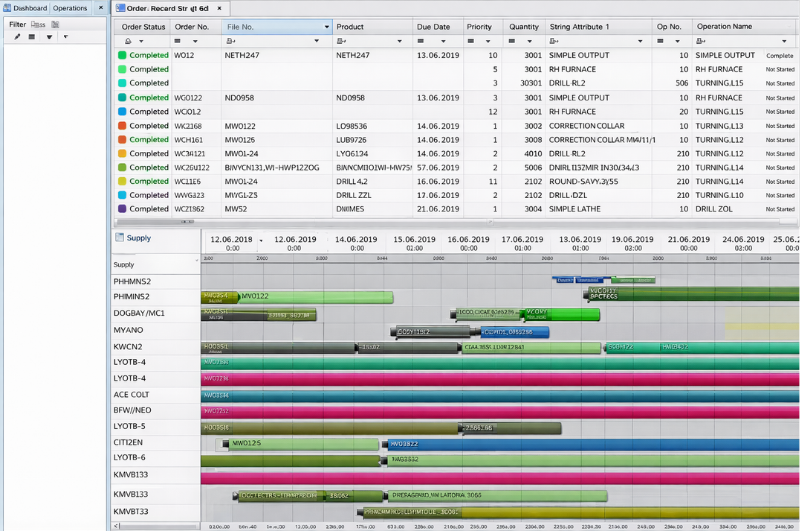Click the Order Record tab window icon
This screenshot has height=531, width=800.
[x=120, y=8]
